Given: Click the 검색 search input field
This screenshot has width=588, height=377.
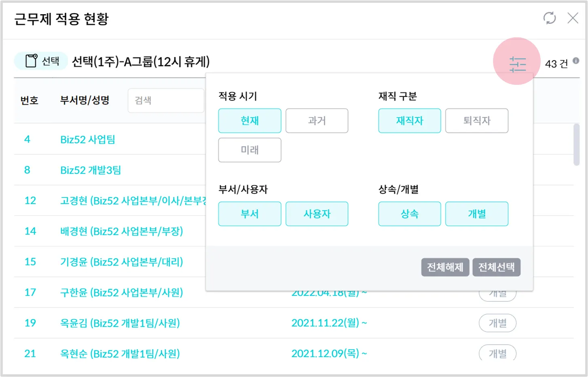Looking at the screenshot, I should pyautogui.click(x=166, y=101).
